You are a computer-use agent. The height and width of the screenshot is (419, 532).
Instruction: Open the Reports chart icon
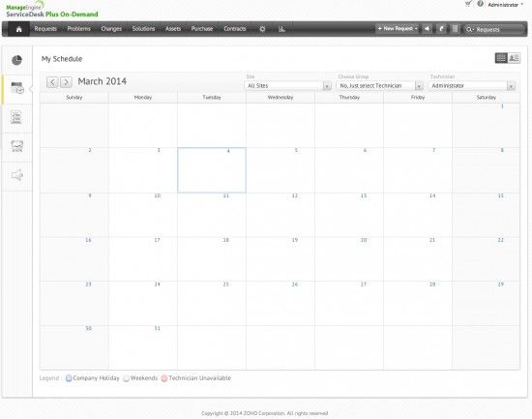281,29
